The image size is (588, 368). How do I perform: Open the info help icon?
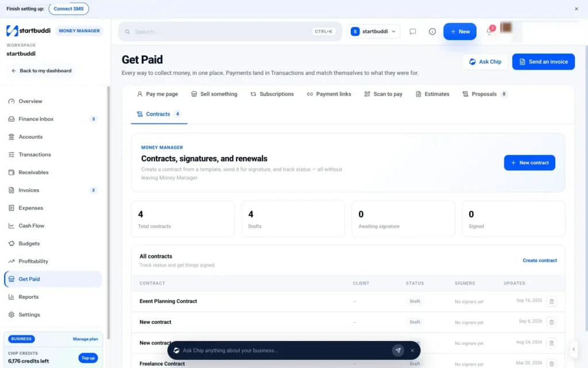point(432,32)
